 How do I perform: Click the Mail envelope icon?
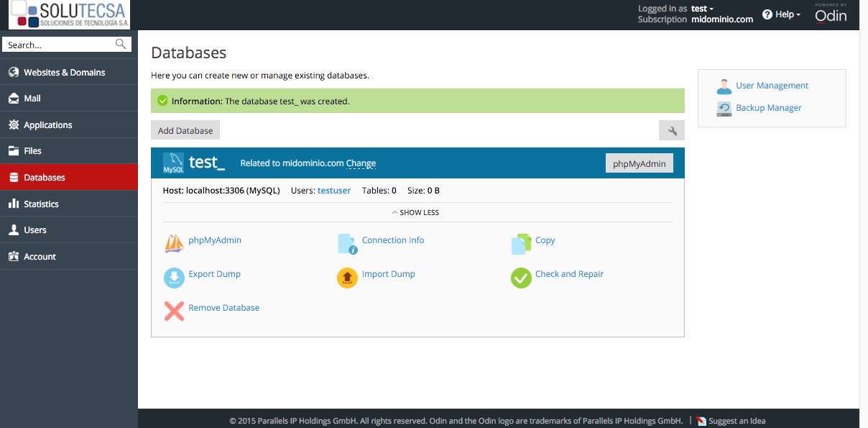[x=14, y=99]
